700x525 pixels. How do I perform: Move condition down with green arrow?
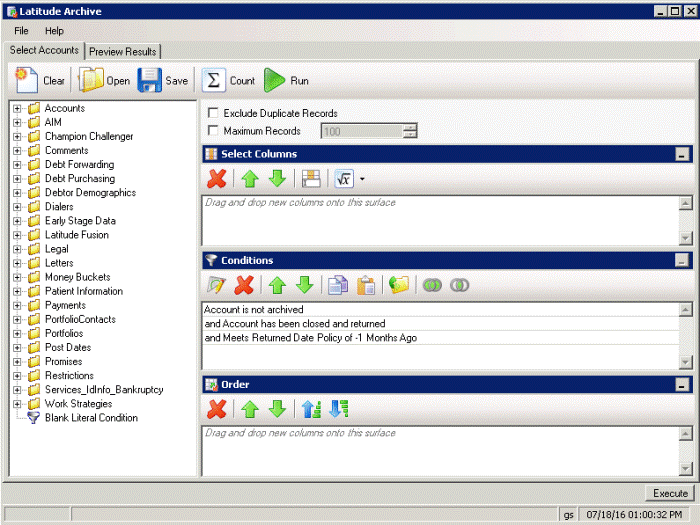click(x=304, y=285)
